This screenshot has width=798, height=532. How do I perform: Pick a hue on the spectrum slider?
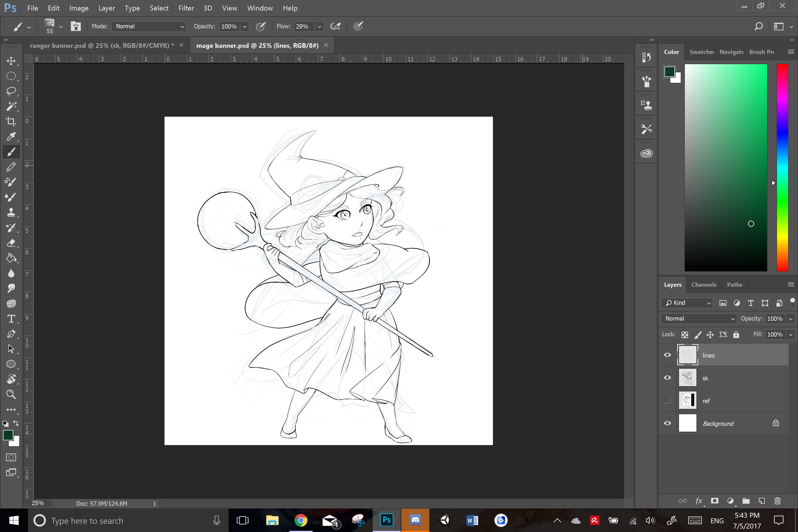point(782,168)
